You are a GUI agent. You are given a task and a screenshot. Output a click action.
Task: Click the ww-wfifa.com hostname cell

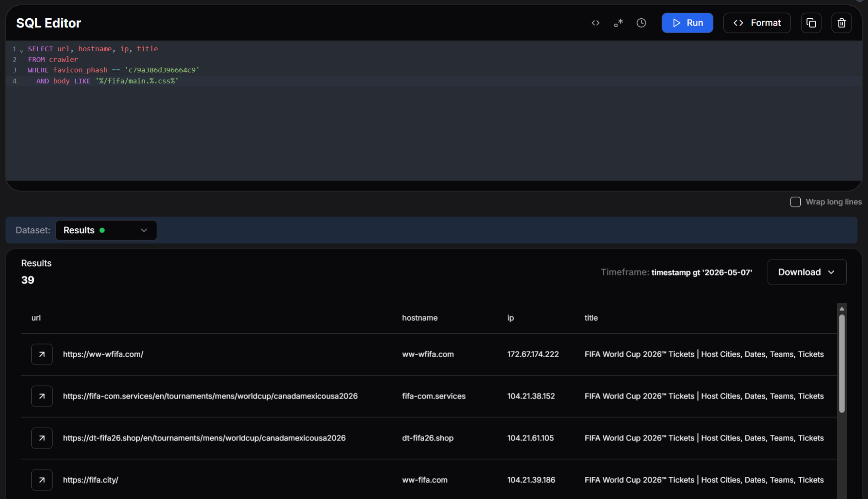428,355
